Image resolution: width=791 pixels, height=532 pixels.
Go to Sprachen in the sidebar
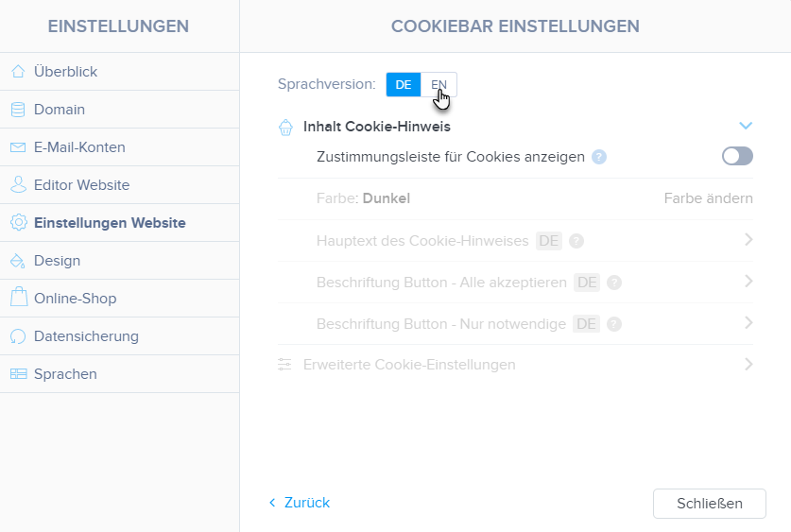65,374
